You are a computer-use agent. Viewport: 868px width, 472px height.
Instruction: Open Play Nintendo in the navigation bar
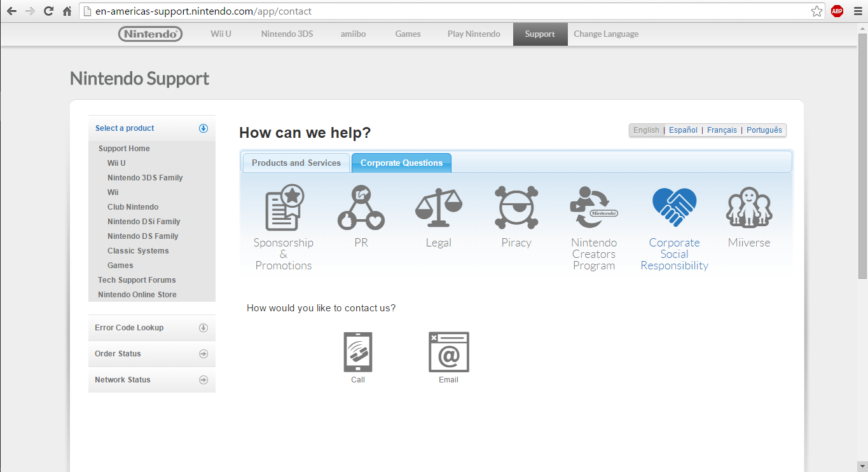click(x=474, y=34)
